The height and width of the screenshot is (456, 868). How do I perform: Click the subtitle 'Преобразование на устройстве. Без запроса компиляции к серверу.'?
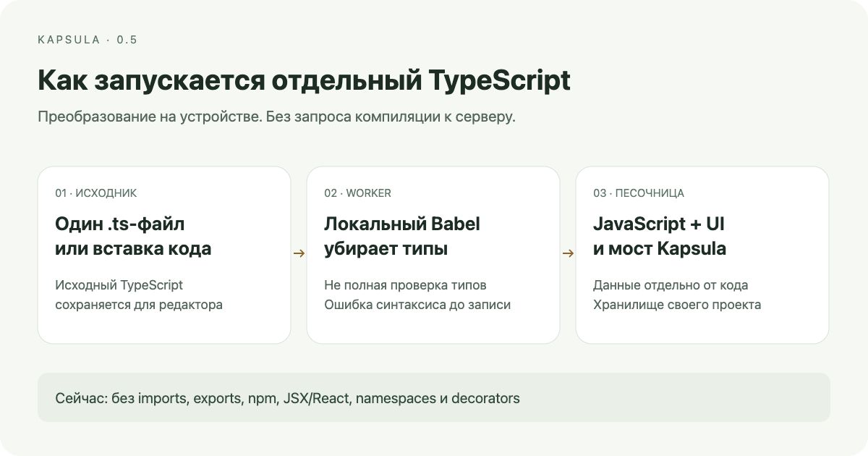click(x=276, y=117)
